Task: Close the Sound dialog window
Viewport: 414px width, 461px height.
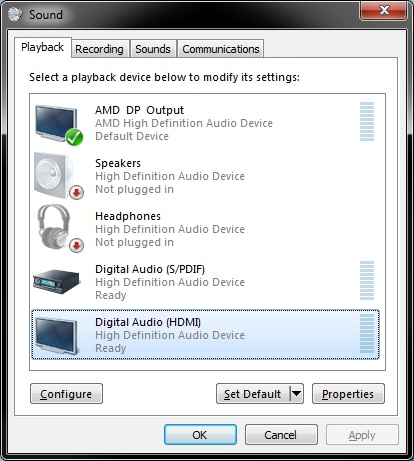Action: click(x=383, y=10)
